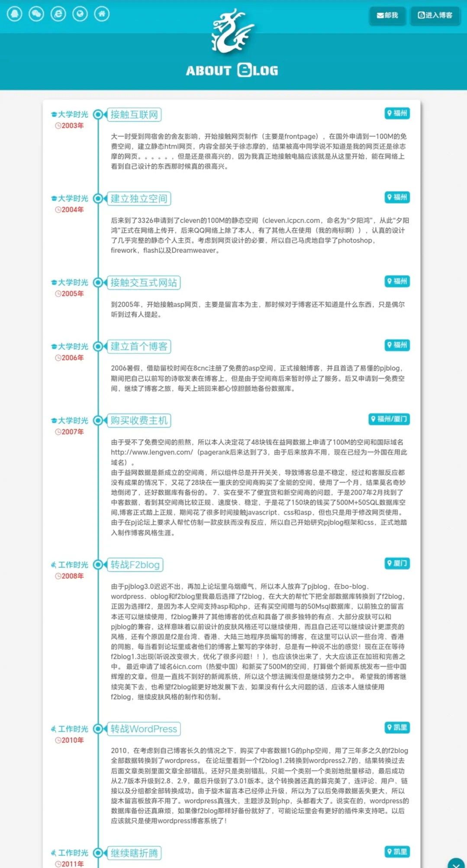467x868 pixels.
Task: Click the paragraph starting 到2005年
Action: (258, 309)
